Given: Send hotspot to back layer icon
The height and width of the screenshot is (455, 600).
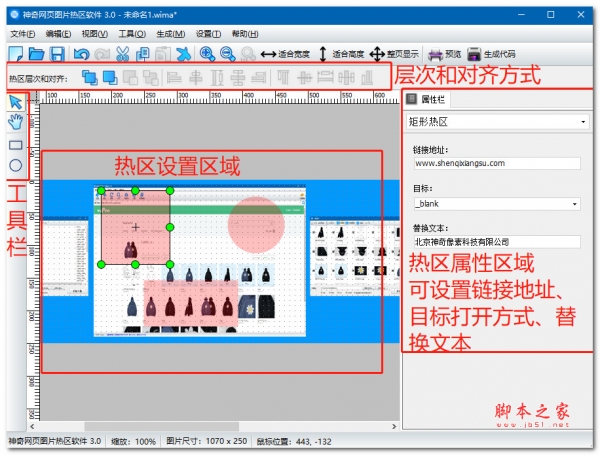Looking at the screenshot, I should click(x=110, y=78).
